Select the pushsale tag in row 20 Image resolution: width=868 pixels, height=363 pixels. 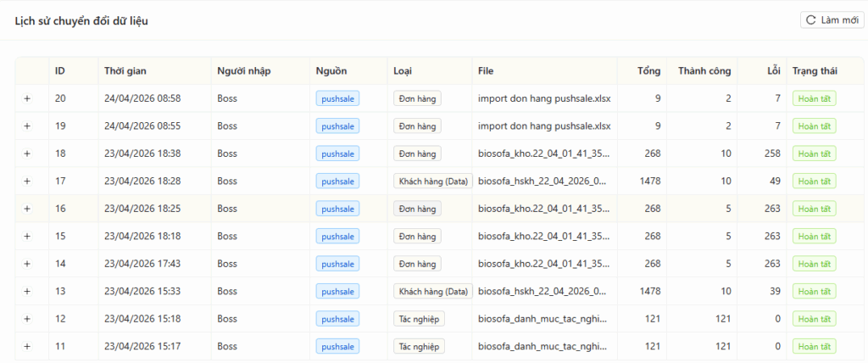coord(337,98)
